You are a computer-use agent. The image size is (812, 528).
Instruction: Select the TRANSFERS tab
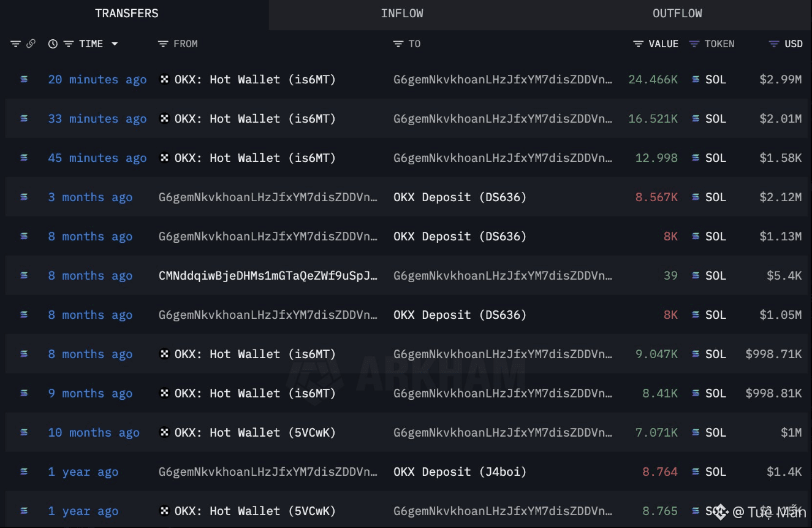(x=127, y=13)
